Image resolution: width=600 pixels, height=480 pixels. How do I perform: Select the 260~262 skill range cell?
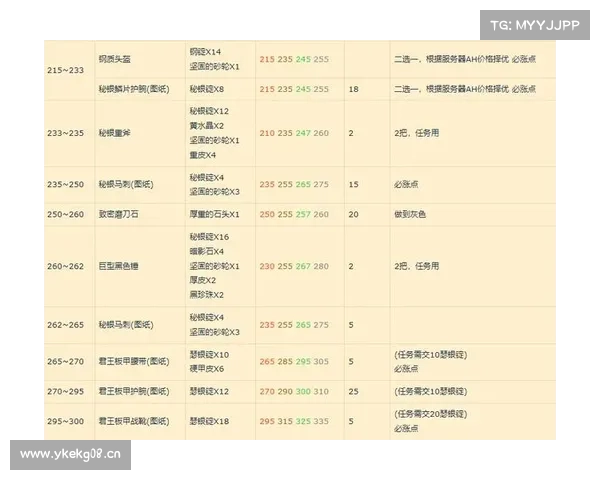[x=66, y=266]
